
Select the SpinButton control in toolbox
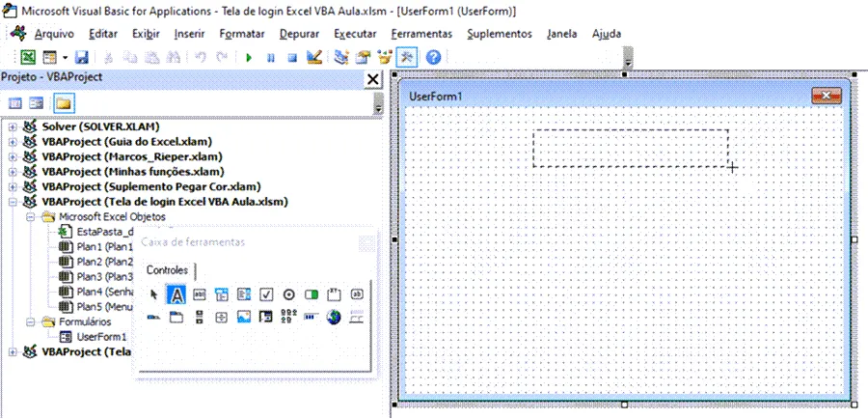pos(222,318)
